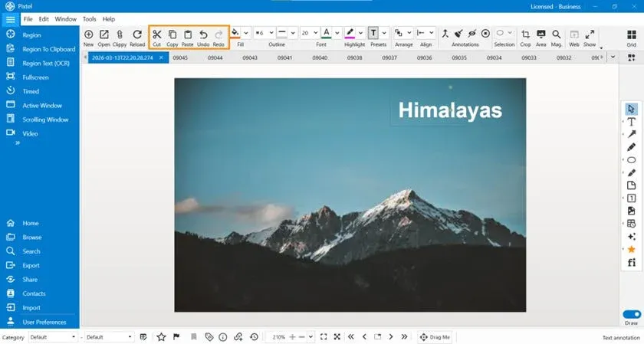Click the Copy icon in toolbar
Image resolution: width=644 pixels, height=344 pixels.
(x=172, y=34)
